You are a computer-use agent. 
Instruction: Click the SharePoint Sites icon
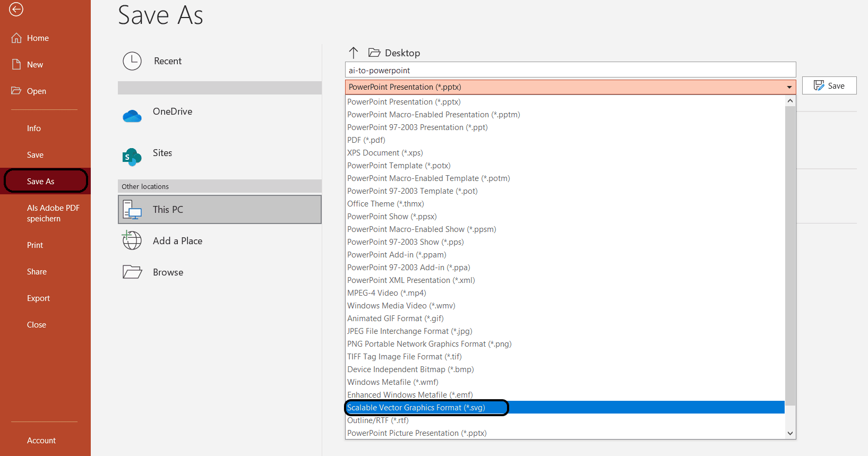click(x=132, y=157)
